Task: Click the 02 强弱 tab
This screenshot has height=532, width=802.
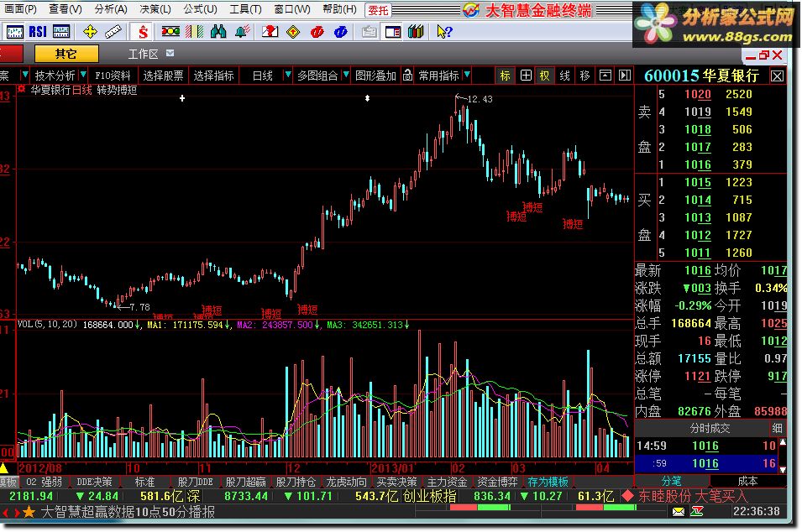Action: pos(44,482)
